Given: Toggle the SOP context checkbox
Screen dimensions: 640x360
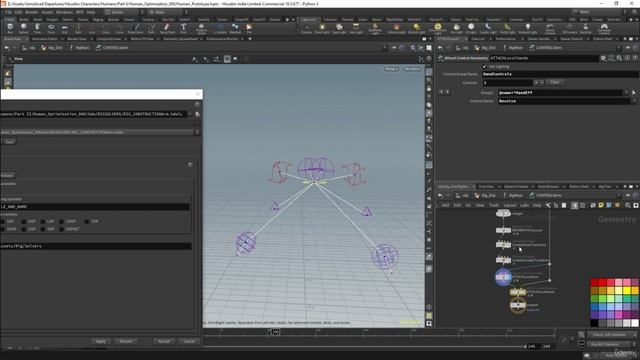Looking at the screenshot, I should 2,222.
